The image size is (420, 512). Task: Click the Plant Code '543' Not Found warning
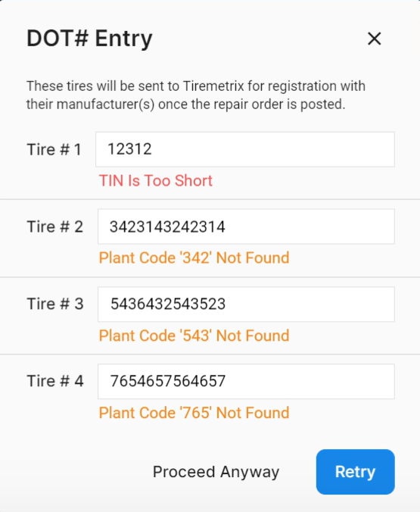click(194, 336)
